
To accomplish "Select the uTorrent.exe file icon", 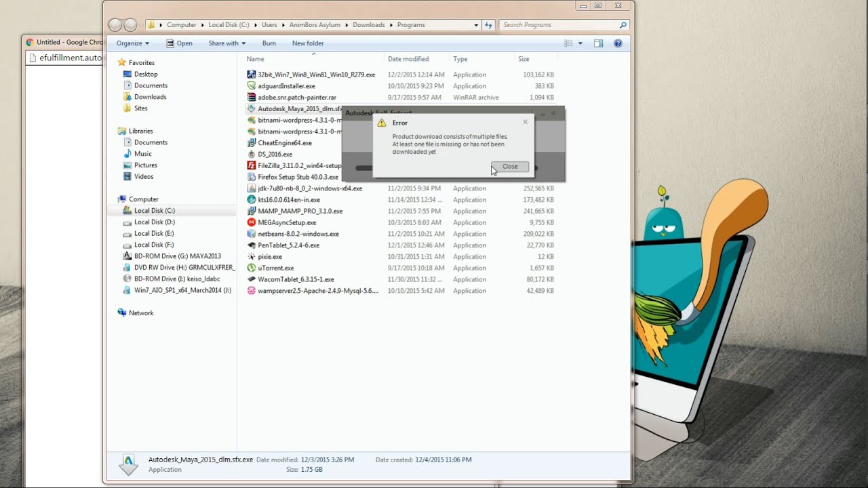I will pos(252,268).
